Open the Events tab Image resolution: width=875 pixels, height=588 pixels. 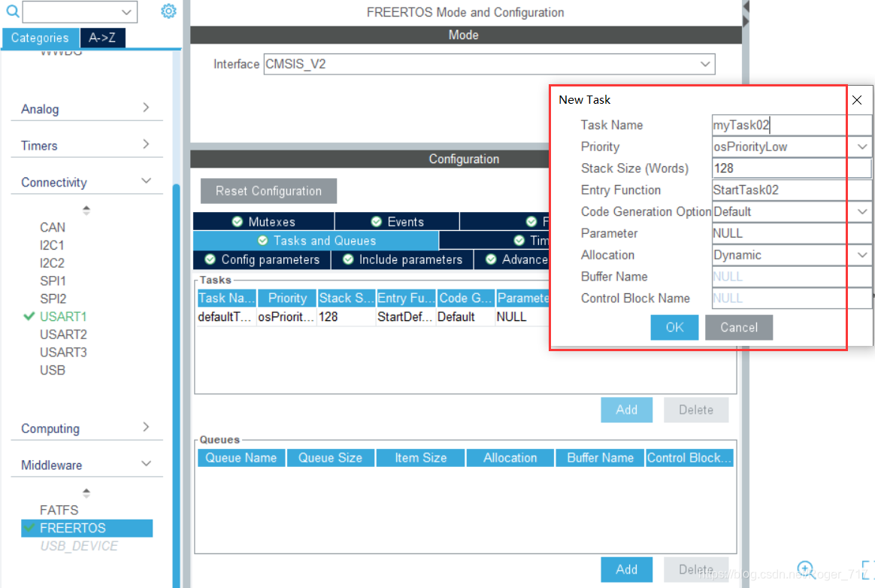pyautogui.click(x=398, y=222)
